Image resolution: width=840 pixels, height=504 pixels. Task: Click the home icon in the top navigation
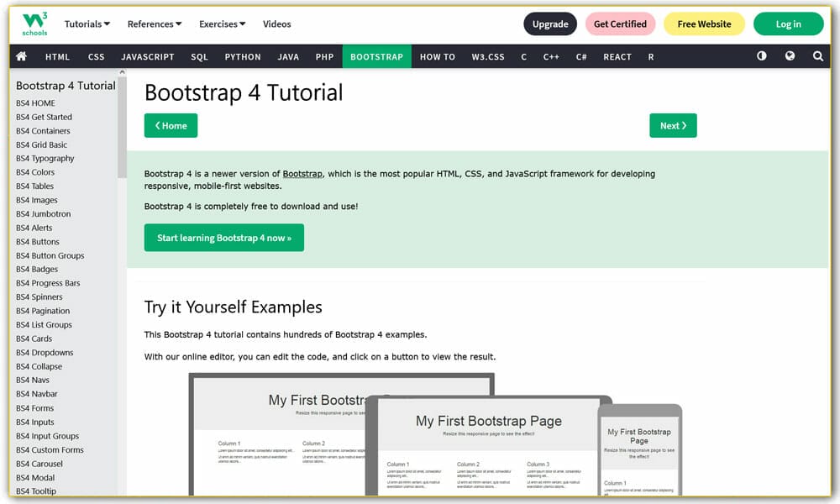[x=20, y=56]
